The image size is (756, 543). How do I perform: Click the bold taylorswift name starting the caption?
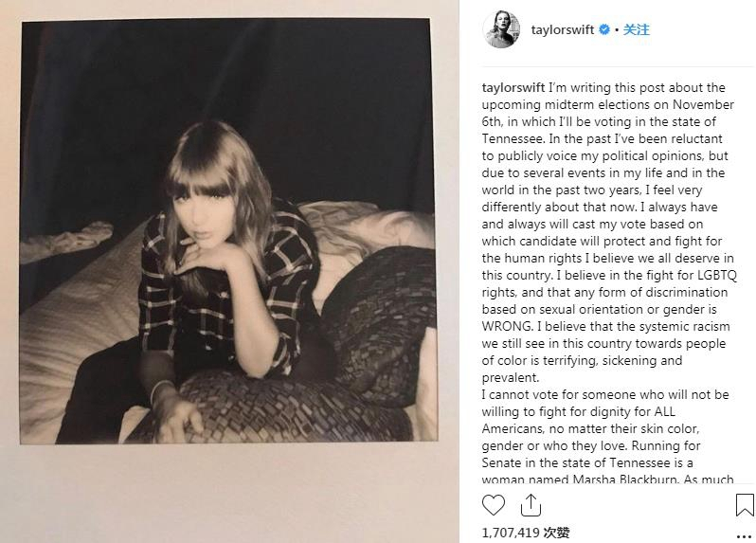pos(515,87)
